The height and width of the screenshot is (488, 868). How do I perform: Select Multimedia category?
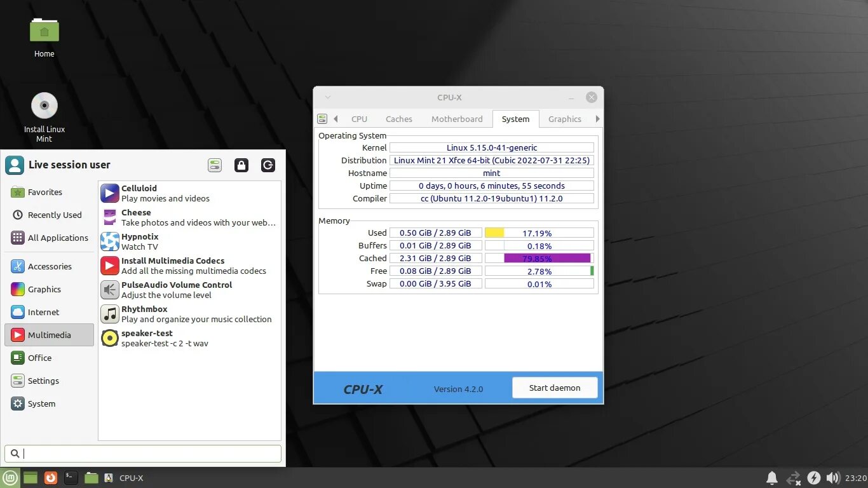tap(50, 335)
